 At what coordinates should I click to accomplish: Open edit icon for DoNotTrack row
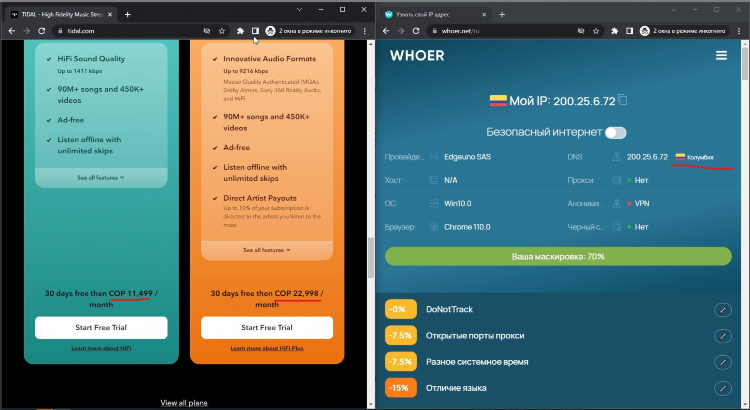723,310
